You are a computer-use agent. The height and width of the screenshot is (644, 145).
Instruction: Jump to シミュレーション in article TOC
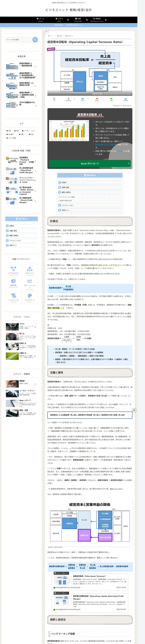[68, 205]
